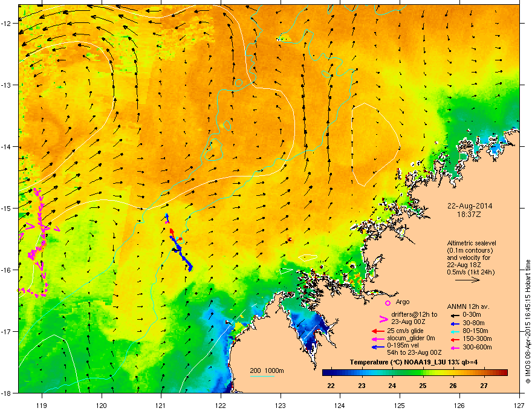
Task: Click the 0-195m vel label
Action: pyautogui.click(x=403, y=346)
